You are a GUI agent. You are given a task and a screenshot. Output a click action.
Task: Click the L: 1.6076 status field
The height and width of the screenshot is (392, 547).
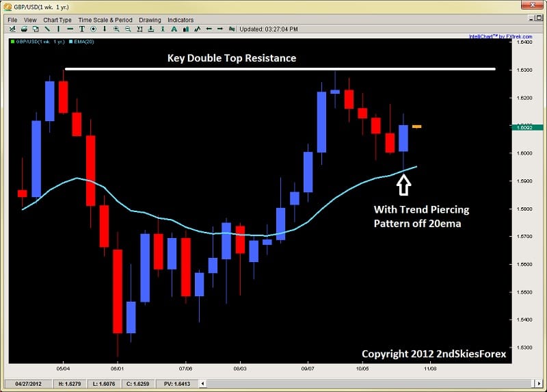[104, 384]
